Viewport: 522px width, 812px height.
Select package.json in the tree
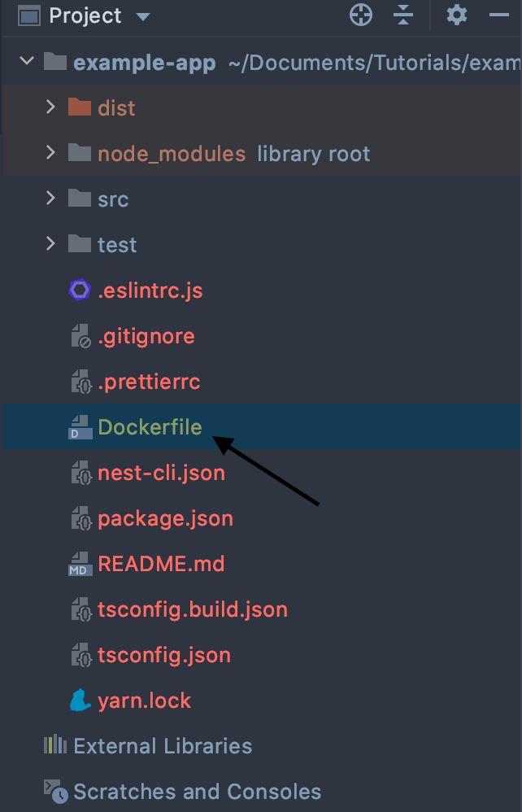pyautogui.click(x=165, y=518)
